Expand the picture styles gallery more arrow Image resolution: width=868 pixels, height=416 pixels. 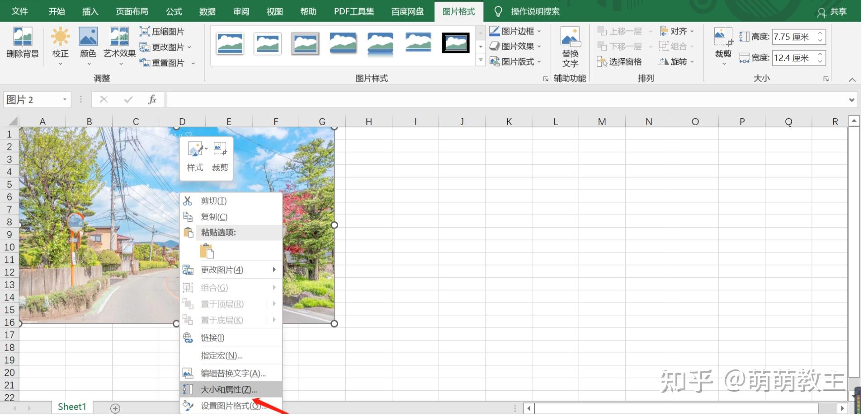(481, 60)
